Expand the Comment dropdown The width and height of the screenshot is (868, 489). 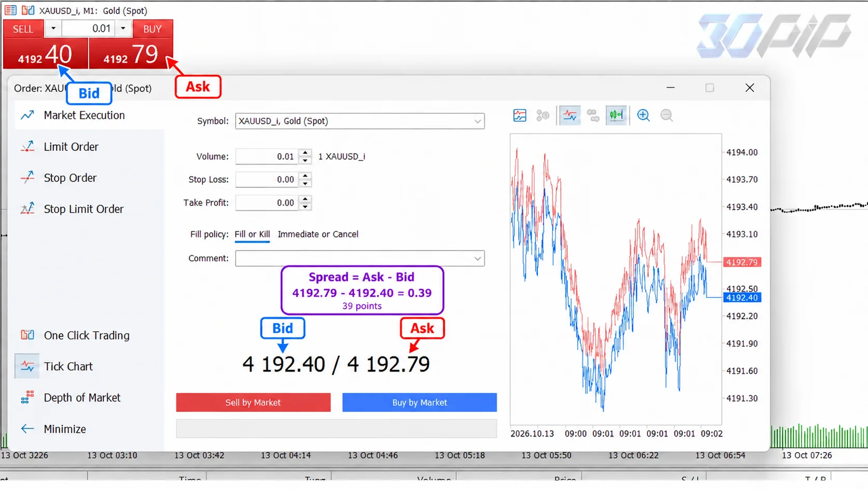[x=477, y=258]
